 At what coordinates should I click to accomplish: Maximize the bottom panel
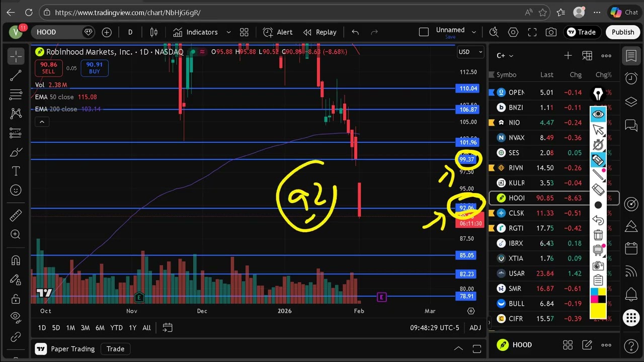[x=476, y=348]
